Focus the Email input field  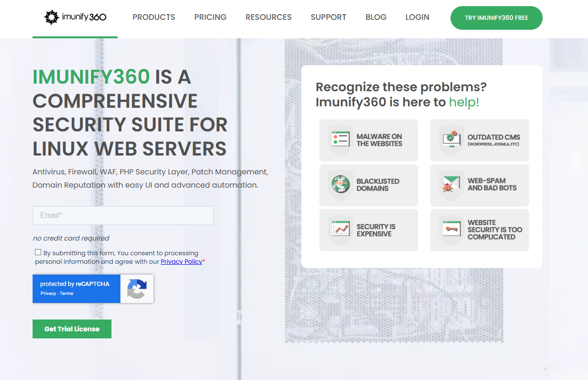(x=123, y=215)
